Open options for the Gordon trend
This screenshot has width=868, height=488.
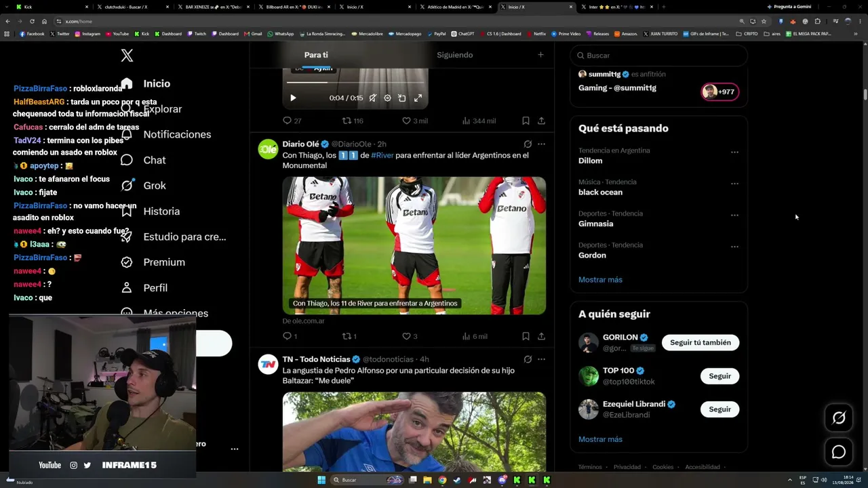pyautogui.click(x=734, y=247)
